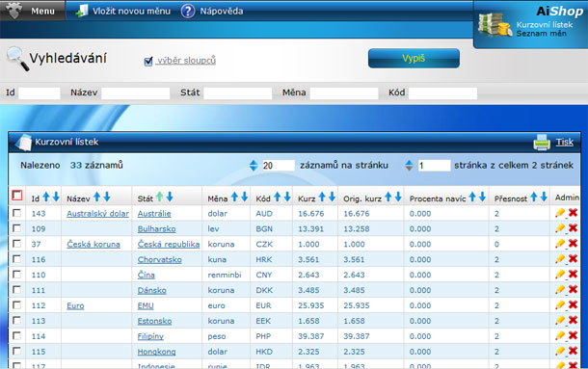Edit the Bulharsko row with the pencil
The width and height of the screenshot is (588, 369).
pos(560,228)
